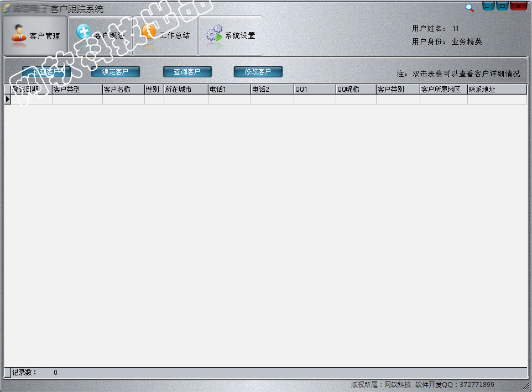The width and height of the screenshot is (532, 392).
Task: Open the 系统设置 tab
Action: click(x=231, y=35)
